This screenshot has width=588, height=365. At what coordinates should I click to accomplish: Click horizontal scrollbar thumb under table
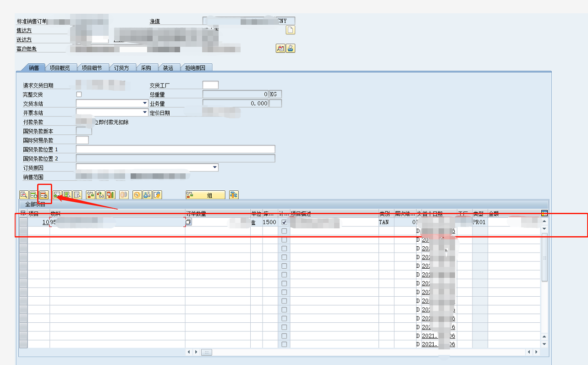[207, 352]
